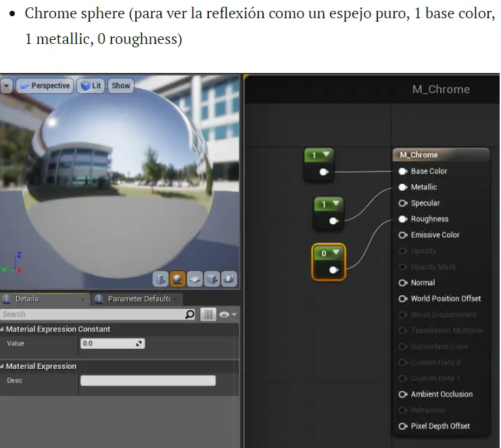
Task: Open the viewport options dropdown arrow
Action: (x=6, y=86)
